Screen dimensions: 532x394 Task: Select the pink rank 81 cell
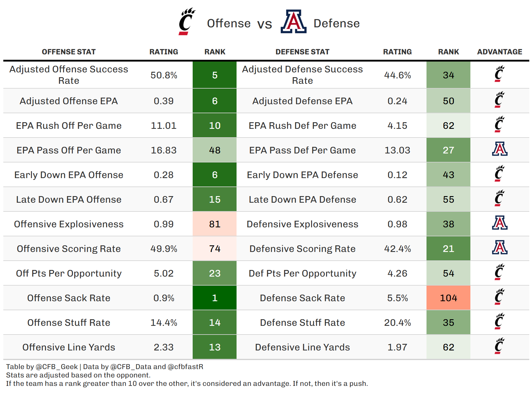tap(215, 224)
